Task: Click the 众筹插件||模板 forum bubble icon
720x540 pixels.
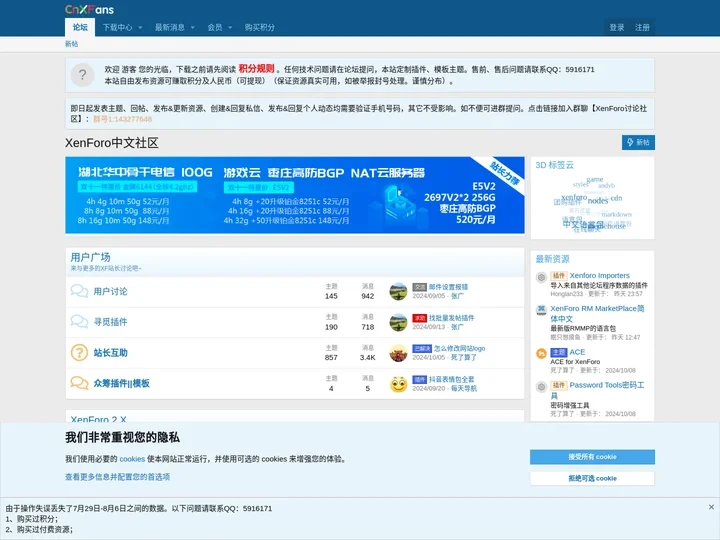Action: click(79, 383)
